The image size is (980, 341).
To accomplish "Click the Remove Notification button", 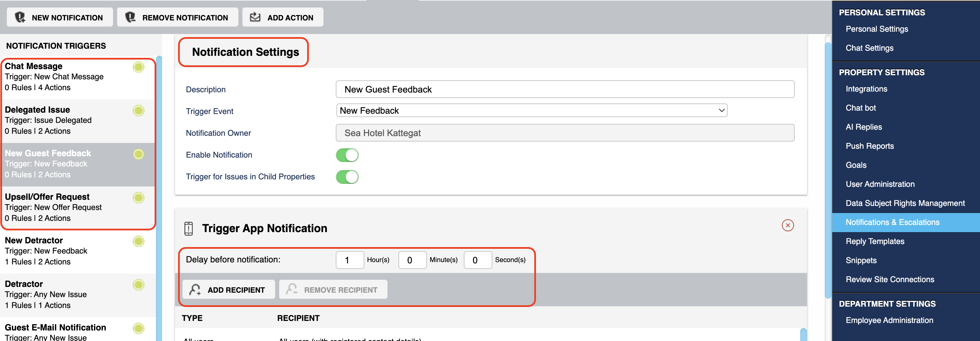I will coord(177,17).
